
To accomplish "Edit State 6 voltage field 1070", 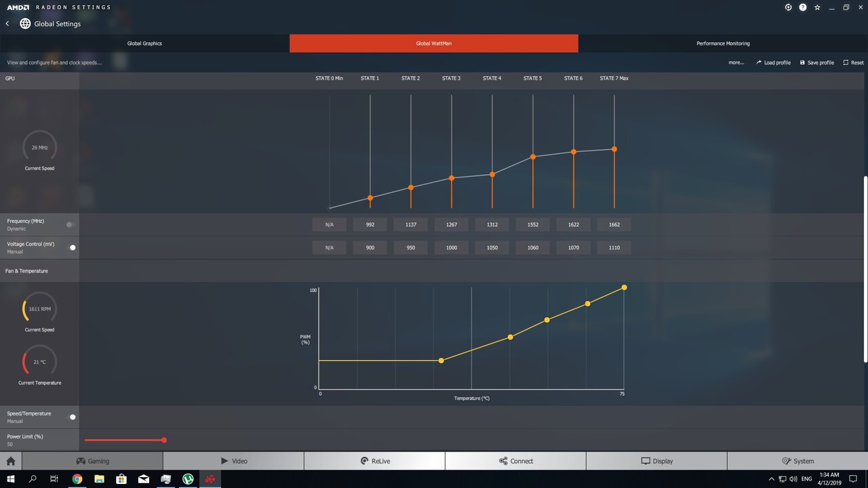I will [x=574, y=247].
